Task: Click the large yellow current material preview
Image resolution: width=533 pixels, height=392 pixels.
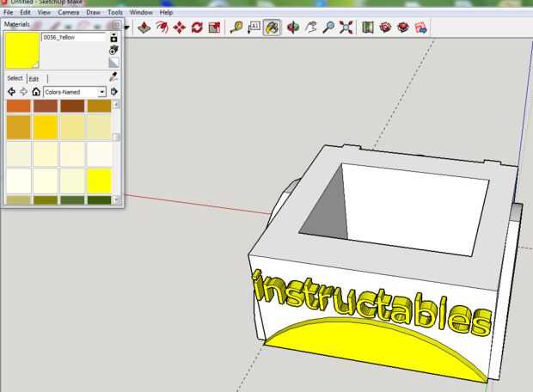Action: [22, 51]
